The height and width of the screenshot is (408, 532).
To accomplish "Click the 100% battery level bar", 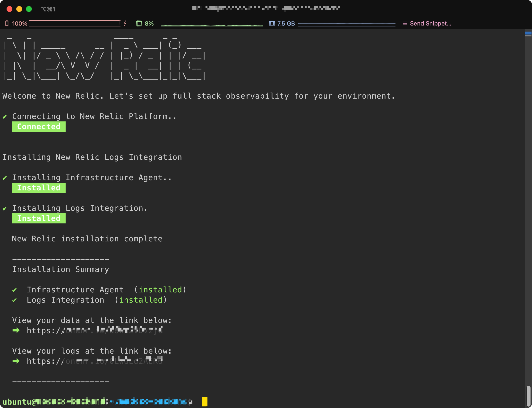I will (74, 23).
